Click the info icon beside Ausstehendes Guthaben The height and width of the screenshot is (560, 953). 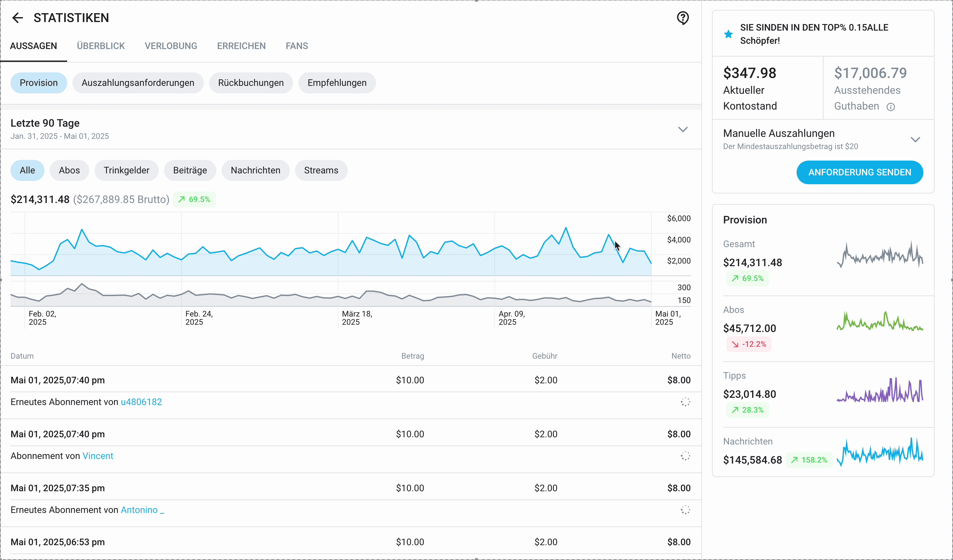(x=891, y=107)
